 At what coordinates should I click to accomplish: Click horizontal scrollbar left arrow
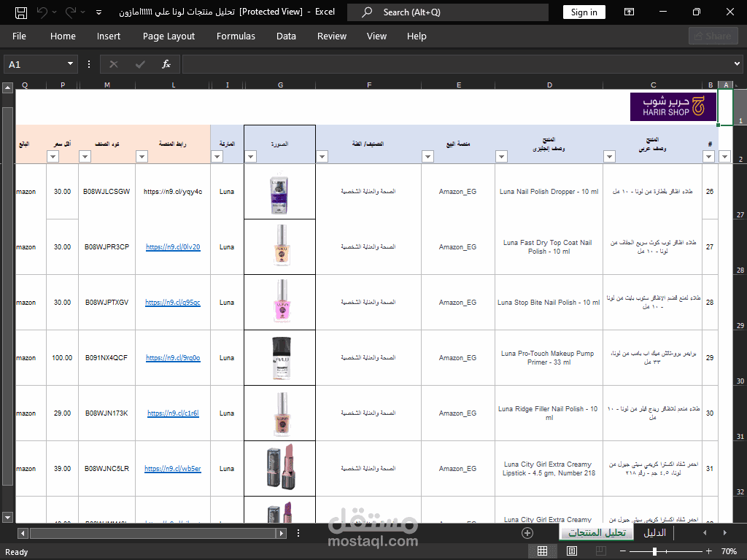pos(23,533)
